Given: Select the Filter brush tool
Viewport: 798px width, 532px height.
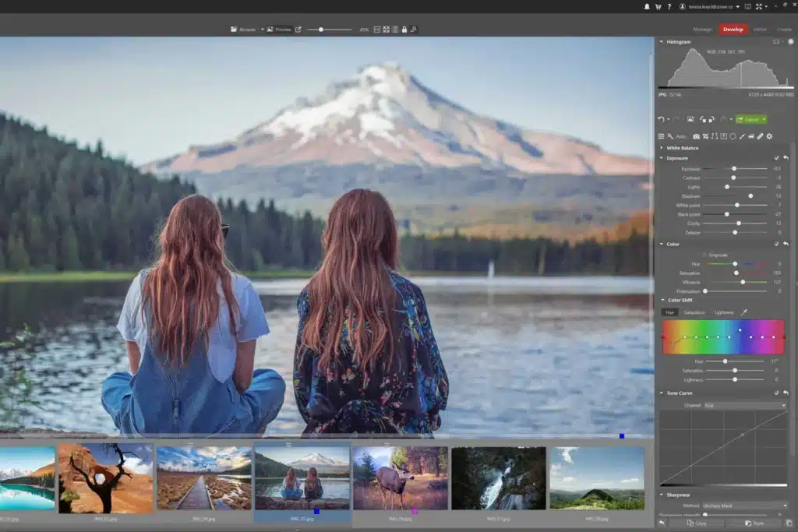Looking at the screenshot, I should (742, 136).
